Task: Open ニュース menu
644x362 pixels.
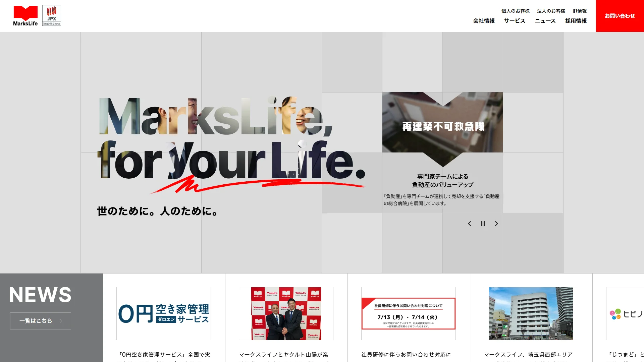Action: [x=545, y=21]
